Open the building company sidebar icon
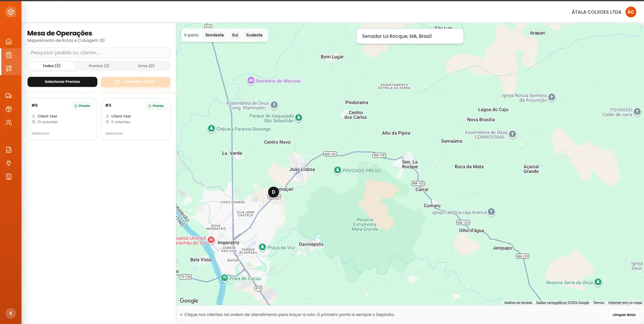The height and width of the screenshot is (324, 644). [x=9, y=176]
